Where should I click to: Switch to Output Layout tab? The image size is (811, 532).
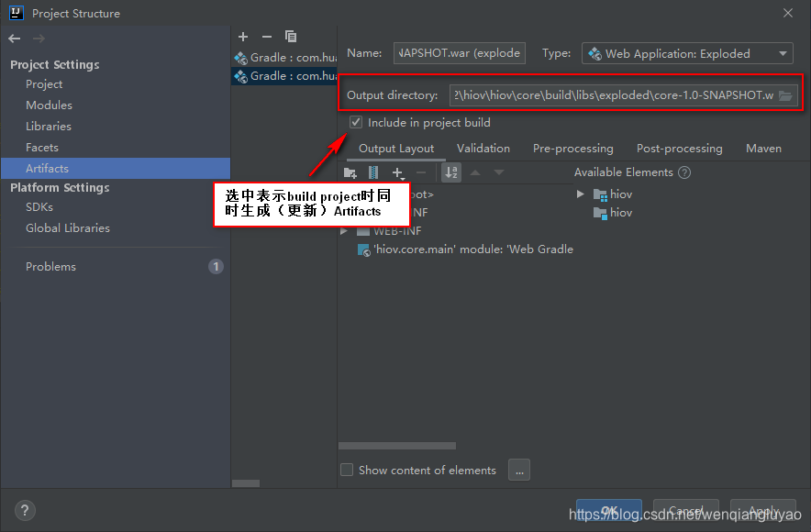click(396, 149)
